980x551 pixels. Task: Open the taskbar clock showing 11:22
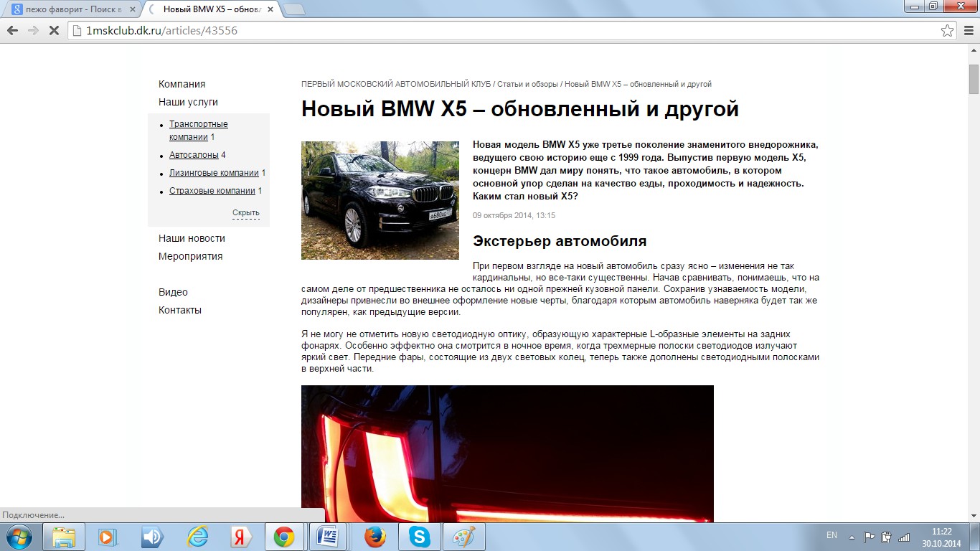941,537
